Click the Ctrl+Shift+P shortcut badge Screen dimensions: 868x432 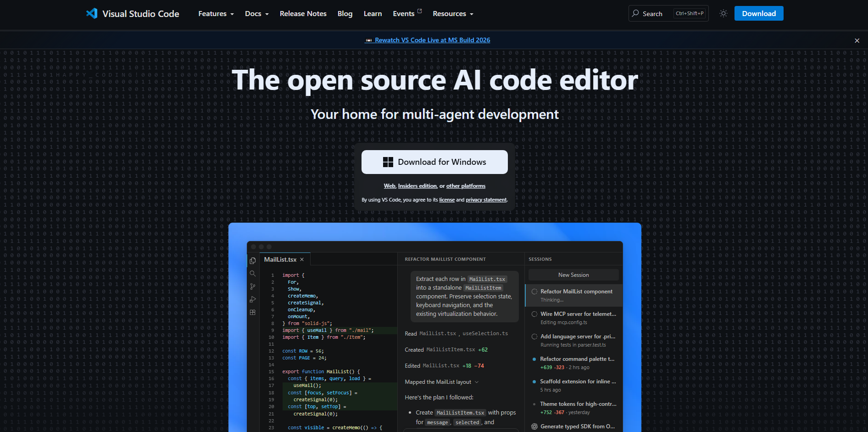coord(690,13)
